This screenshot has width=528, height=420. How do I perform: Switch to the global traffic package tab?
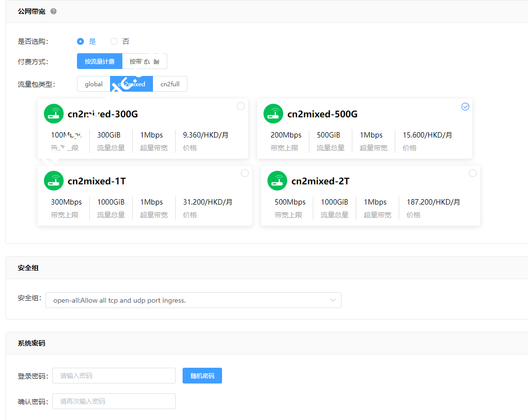click(93, 84)
